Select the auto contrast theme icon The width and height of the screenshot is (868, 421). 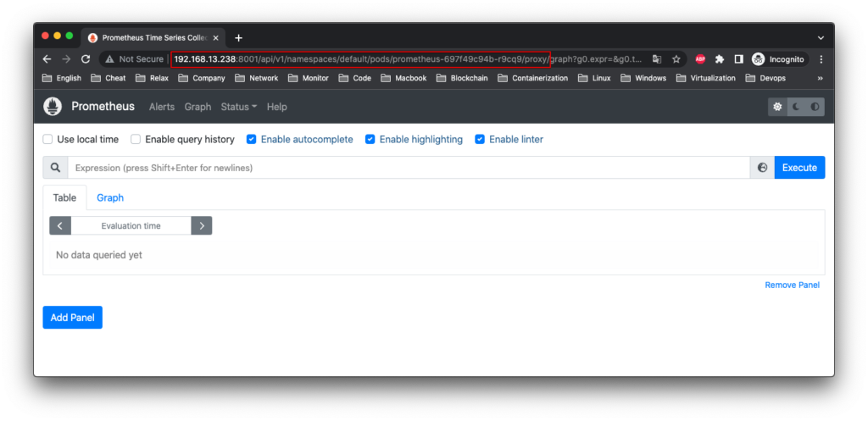[815, 107]
